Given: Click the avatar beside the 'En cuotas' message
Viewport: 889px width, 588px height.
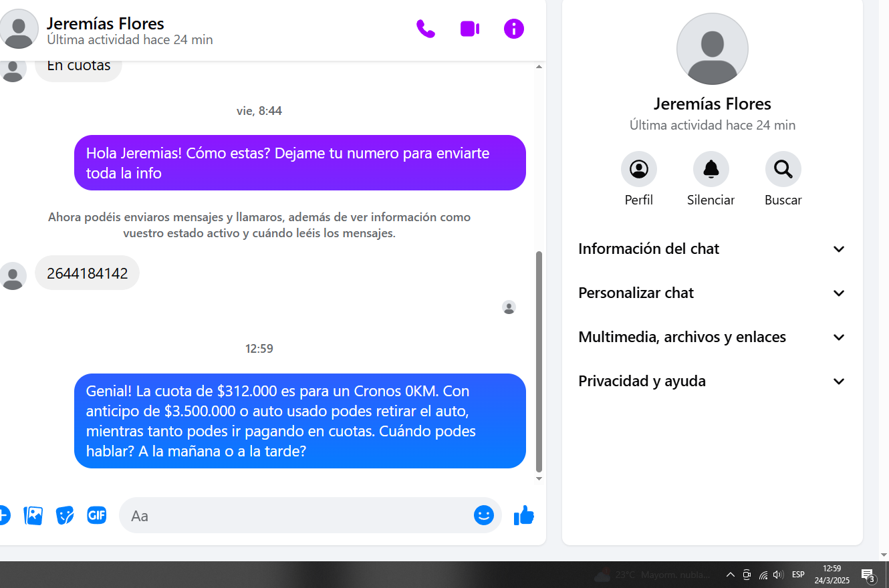Looking at the screenshot, I should [13, 69].
